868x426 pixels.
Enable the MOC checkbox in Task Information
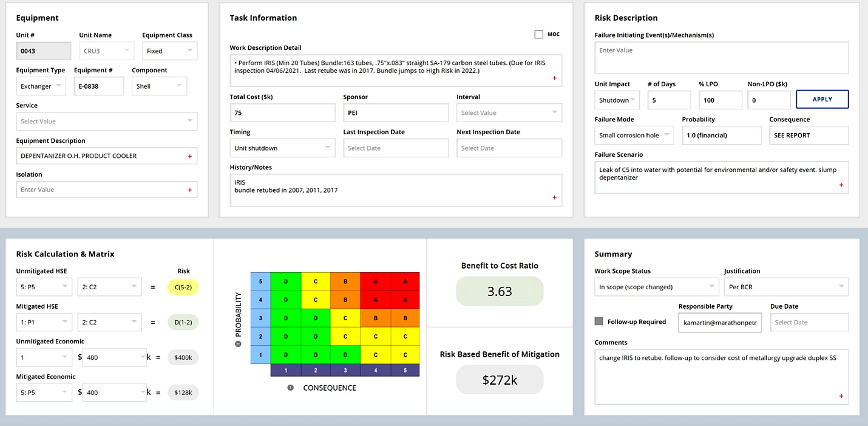(538, 34)
